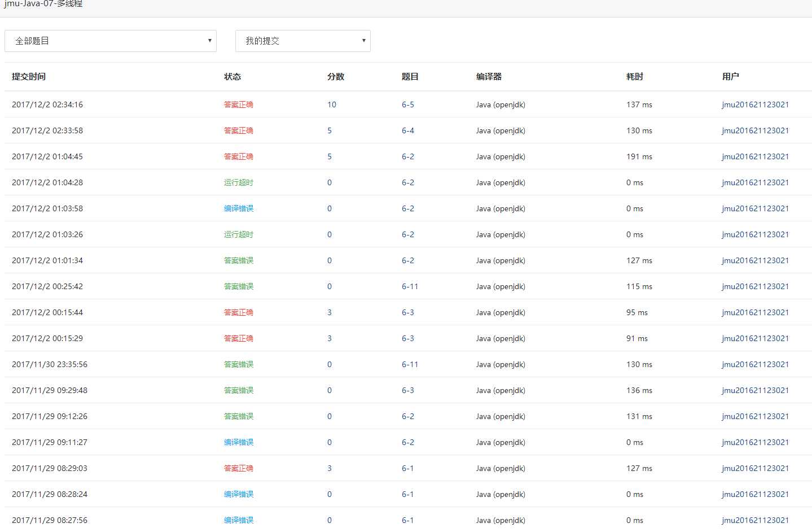Open 编译错误 status of 08:28:24 submission
This screenshot has height=532, width=812.
239,494
